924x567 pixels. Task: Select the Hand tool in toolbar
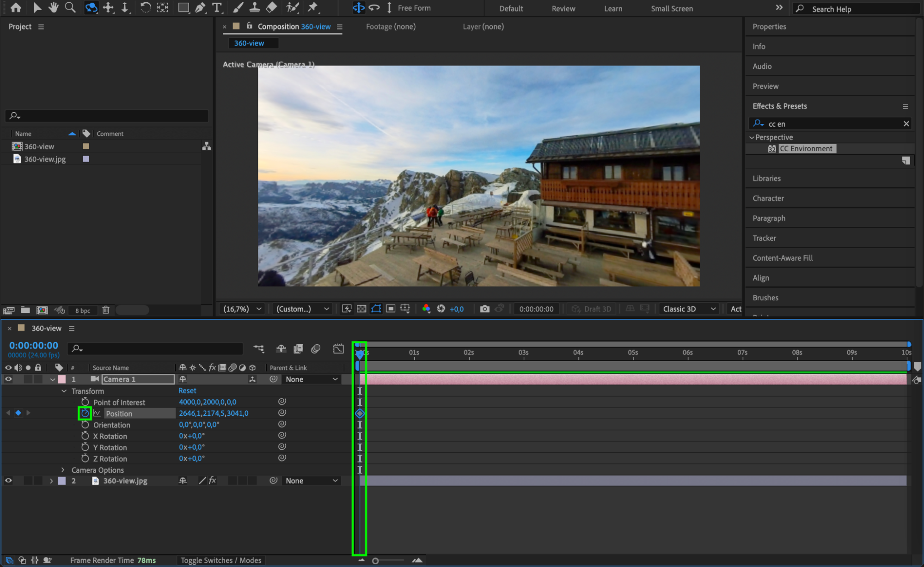point(54,7)
